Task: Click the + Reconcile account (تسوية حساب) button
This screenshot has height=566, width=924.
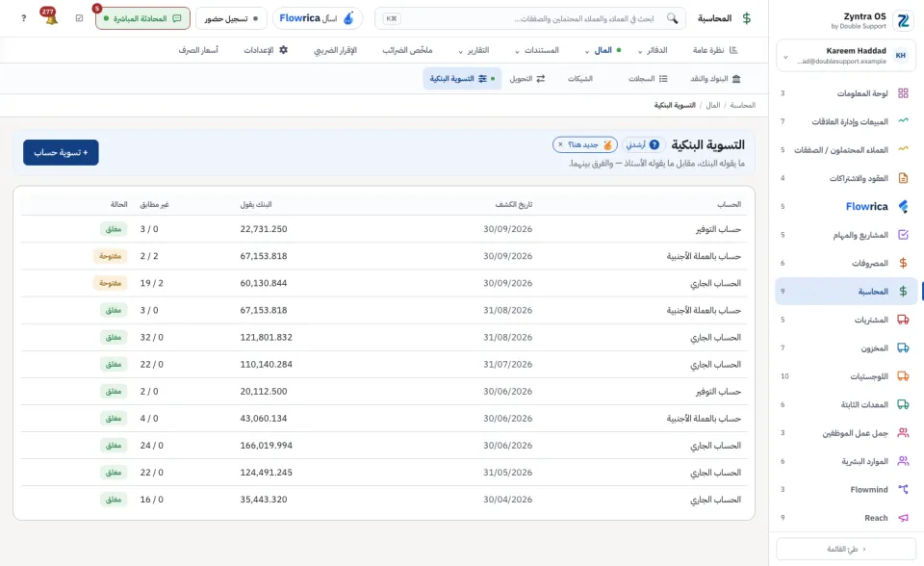Action: 61,152
